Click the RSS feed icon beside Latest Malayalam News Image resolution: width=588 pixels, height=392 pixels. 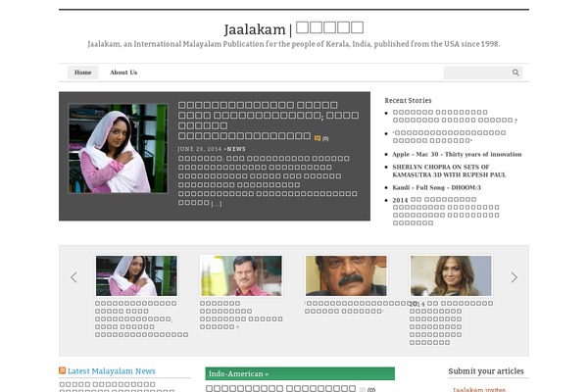tap(63, 370)
